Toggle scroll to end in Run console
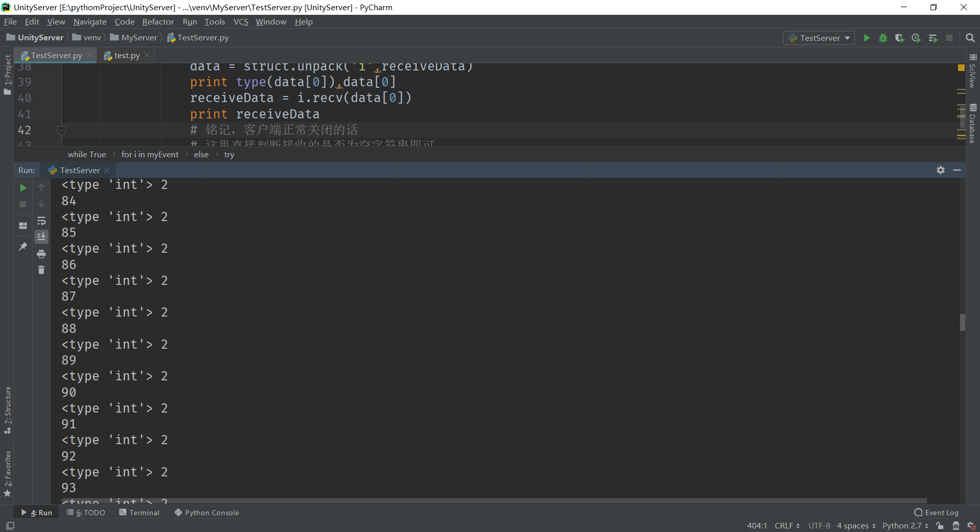This screenshot has height=532, width=980. tap(41, 236)
